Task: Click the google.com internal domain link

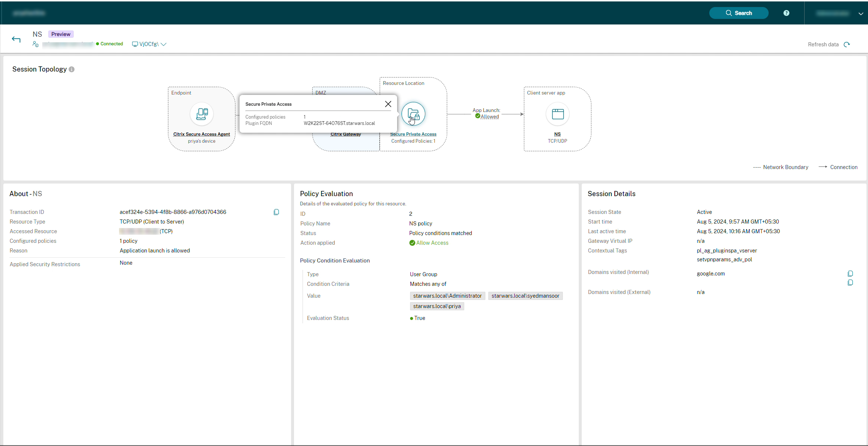Action: click(710, 273)
